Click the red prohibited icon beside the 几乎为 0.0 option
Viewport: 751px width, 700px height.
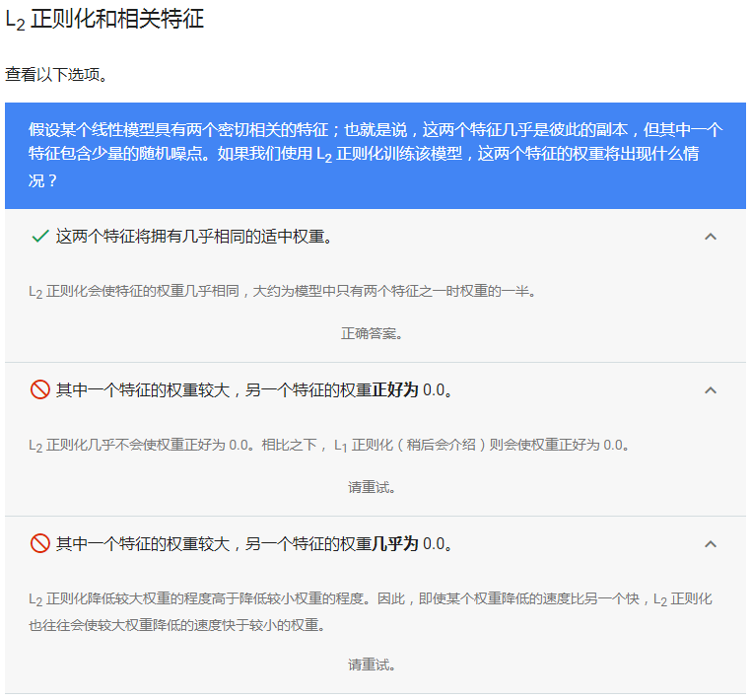[40, 543]
